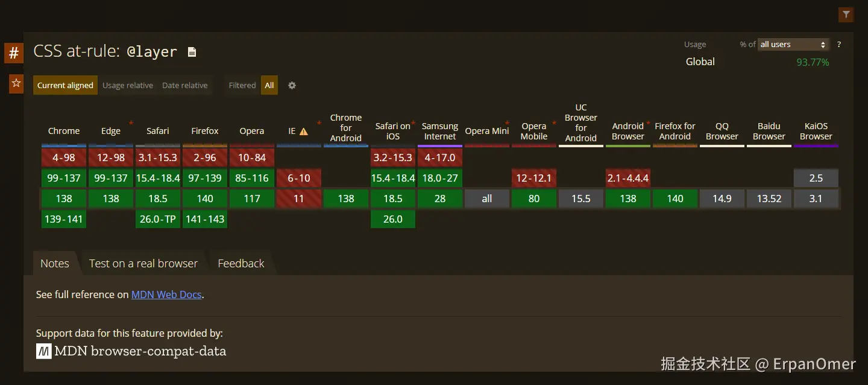This screenshot has width=868, height=385.
Task: Select Opera 117 cell
Action: click(x=252, y=199)
